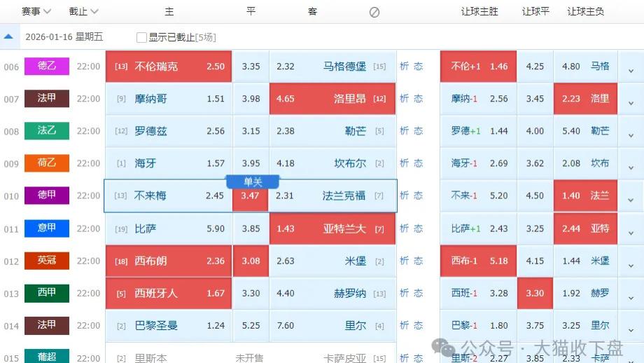Expand row 014 more options chevron
Screen dimensions: 644x363
point(631,330)
